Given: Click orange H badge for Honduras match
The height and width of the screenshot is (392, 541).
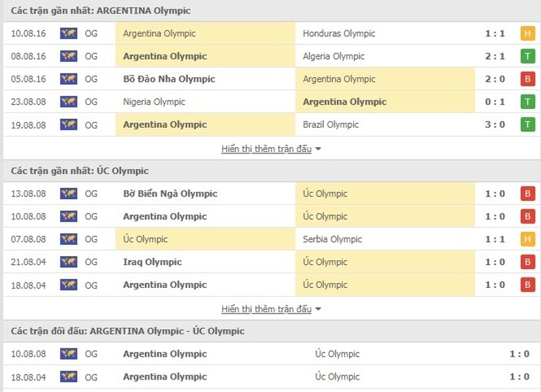Looking at the screenshot, I should [x=528, y=33].
